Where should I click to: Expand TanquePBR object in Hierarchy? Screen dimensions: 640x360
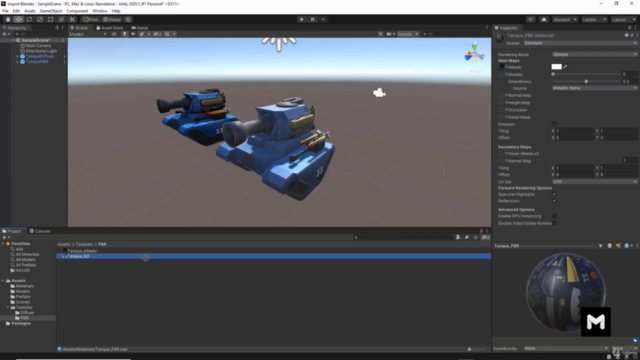pos(17,62)
